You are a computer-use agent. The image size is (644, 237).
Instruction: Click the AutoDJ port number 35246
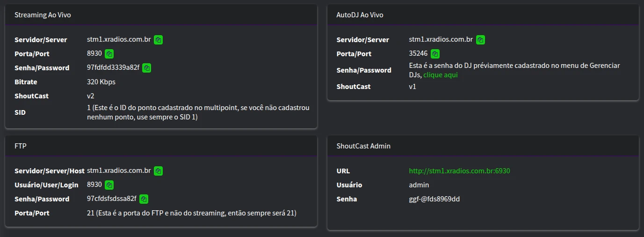418,54
